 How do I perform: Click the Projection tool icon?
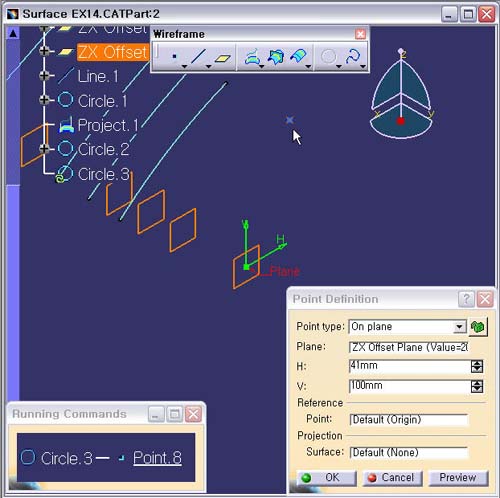point(252,57)
